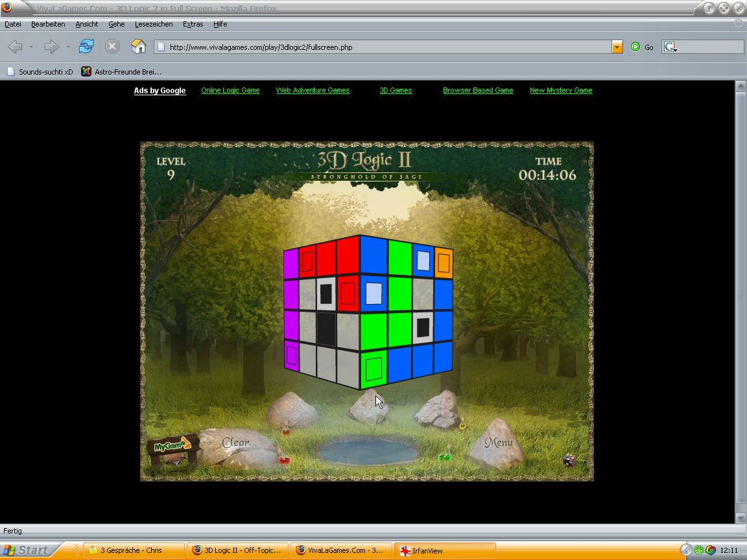Click the URL address field
747x560 pixels.
click(x=383, y=47)
